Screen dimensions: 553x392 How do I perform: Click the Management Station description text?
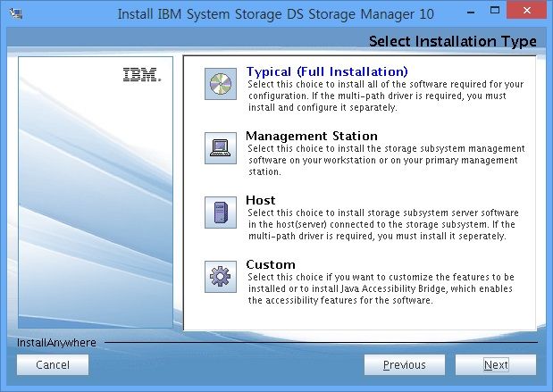click(386, 160)
